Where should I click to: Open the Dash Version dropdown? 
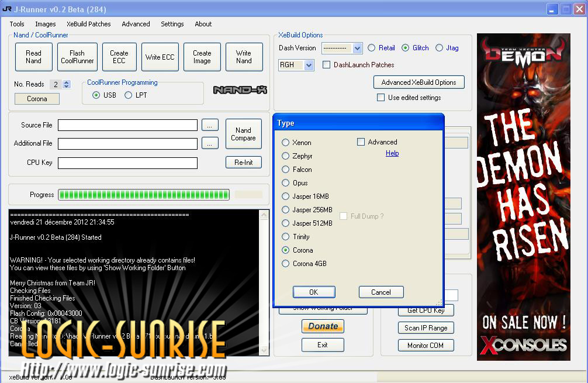tap(357, 48)
